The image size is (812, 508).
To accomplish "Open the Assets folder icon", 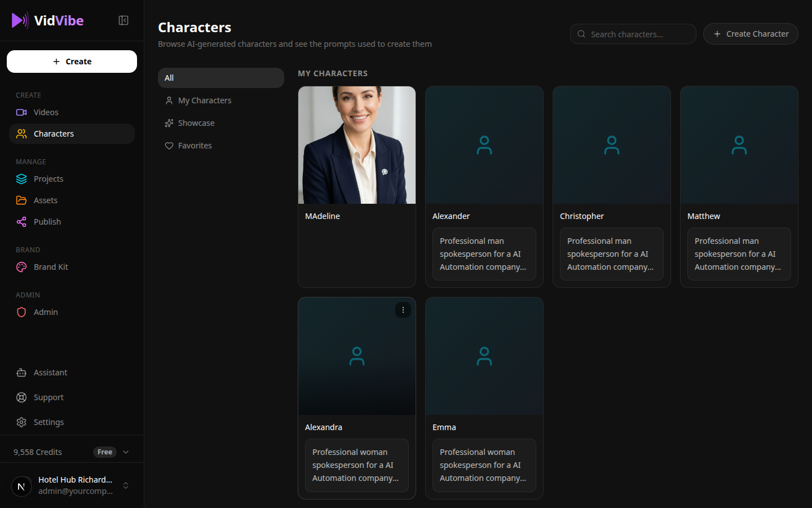I will (x=21, y=200).
